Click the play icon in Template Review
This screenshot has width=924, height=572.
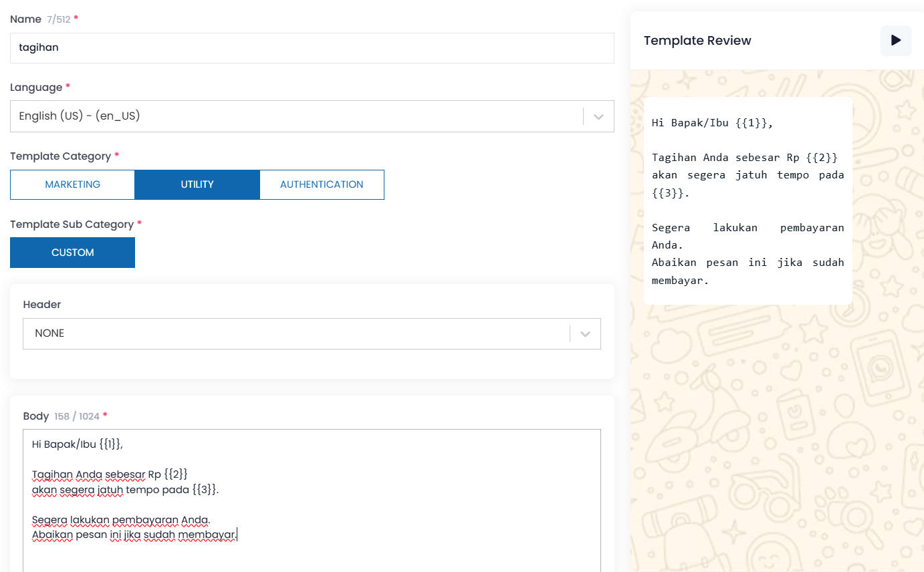pyautogui.click(x=896, y=41)
